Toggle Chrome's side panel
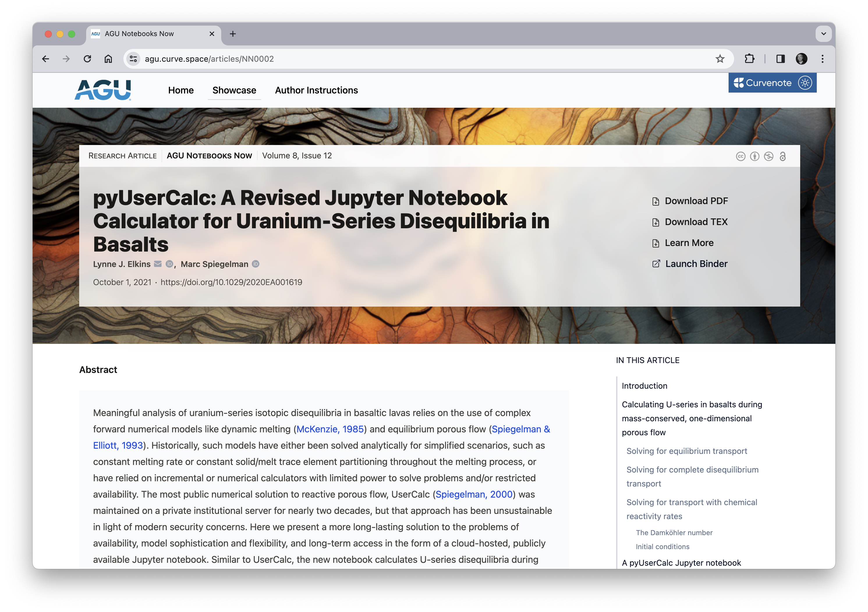 (781, 59)
